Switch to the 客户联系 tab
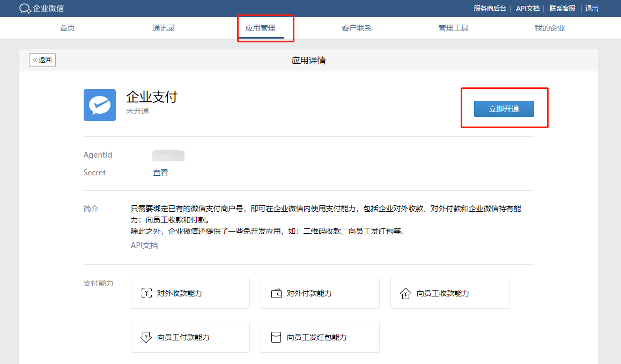The width and height of the screenshot is (621, 364). tap(357, 28)
